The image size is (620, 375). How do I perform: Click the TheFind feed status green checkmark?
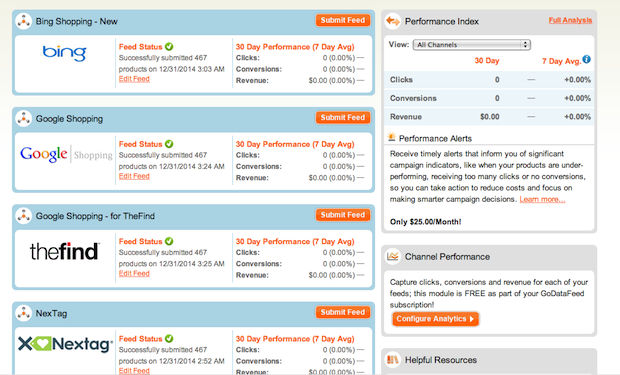(169, 241)
